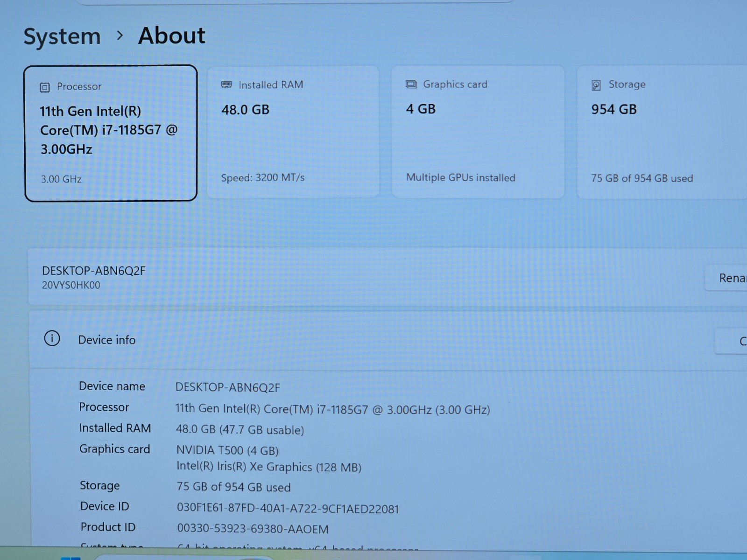The image size is (747, 560).
Task: Go back to System in breadcrumb
Action: point(62,36)
